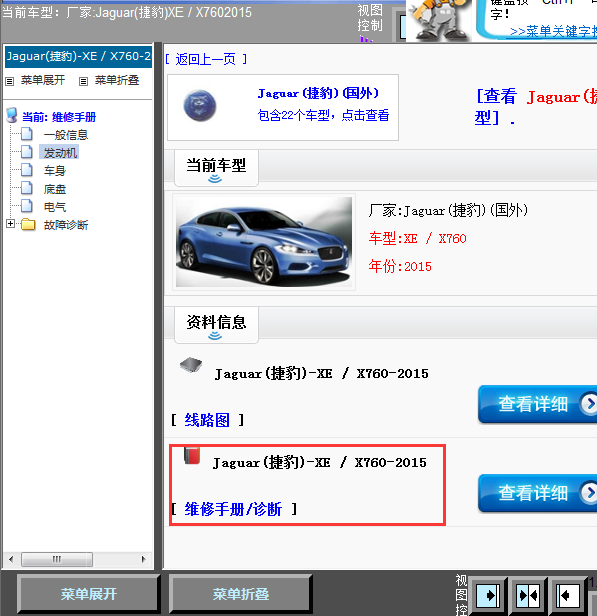Click 查看详细 button for 维修手册/诊断
The width and height of the screenshot is (597, 616).
(537, 493)
